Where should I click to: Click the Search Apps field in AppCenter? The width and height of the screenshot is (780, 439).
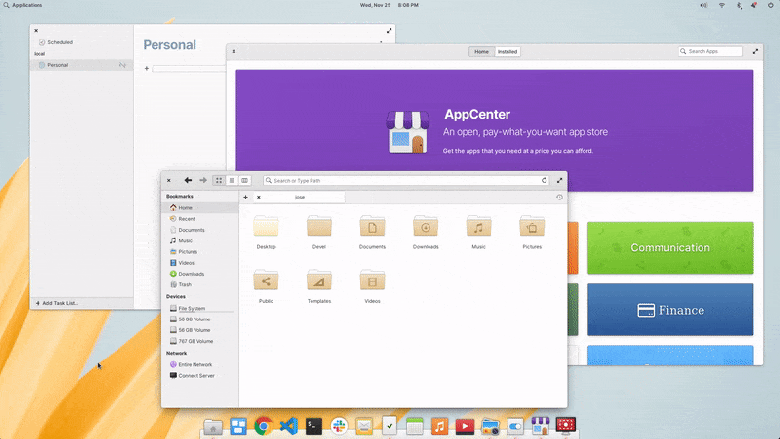[710, 51]
